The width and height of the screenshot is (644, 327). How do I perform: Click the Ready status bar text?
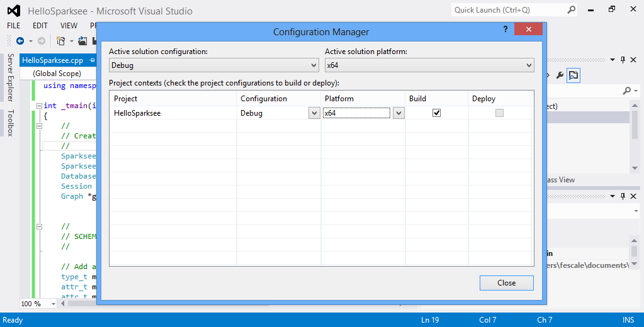(x=13, y=320)
